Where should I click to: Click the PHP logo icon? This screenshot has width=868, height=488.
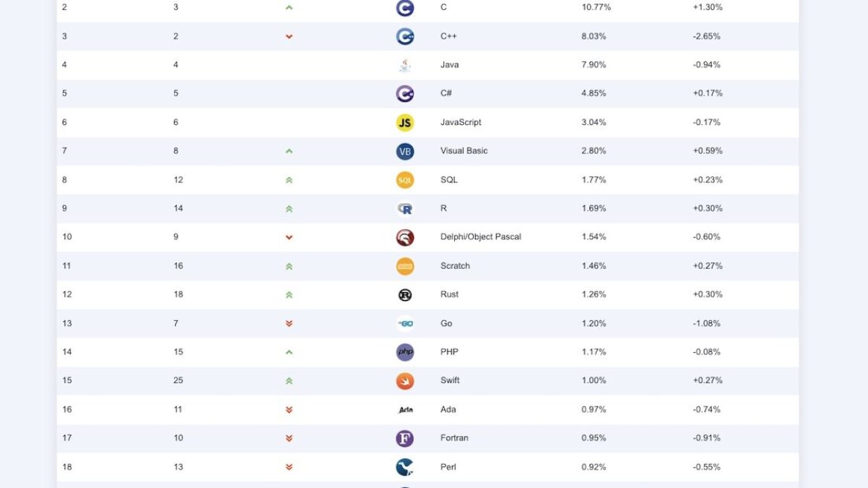click(405, 352)
